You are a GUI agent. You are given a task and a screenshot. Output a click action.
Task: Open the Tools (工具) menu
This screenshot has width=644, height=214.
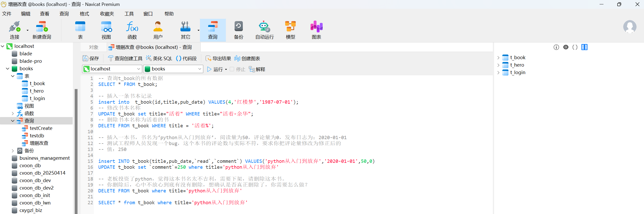point(129,14)
